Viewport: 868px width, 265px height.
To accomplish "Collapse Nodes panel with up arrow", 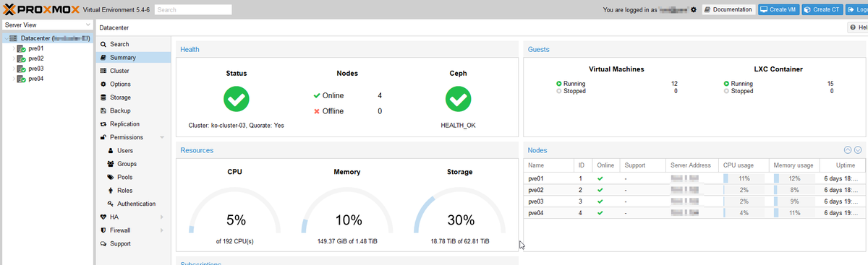I will 848,150.
